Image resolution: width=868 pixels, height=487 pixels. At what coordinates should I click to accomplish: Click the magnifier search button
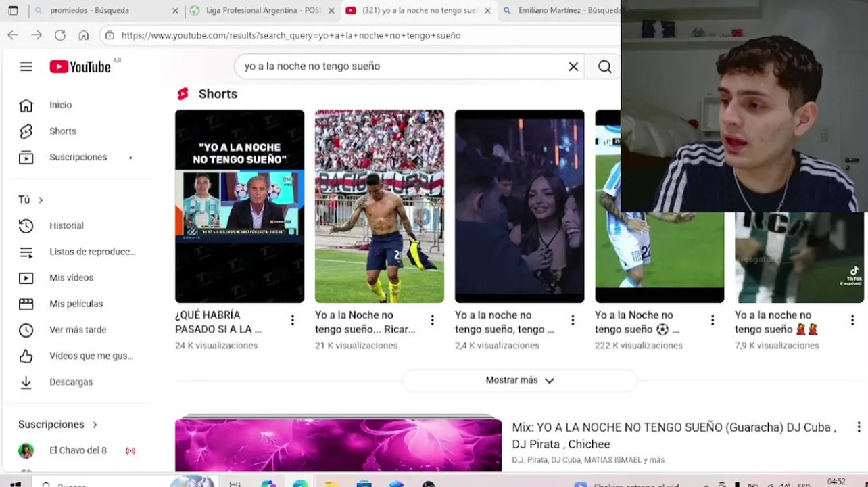604,66
